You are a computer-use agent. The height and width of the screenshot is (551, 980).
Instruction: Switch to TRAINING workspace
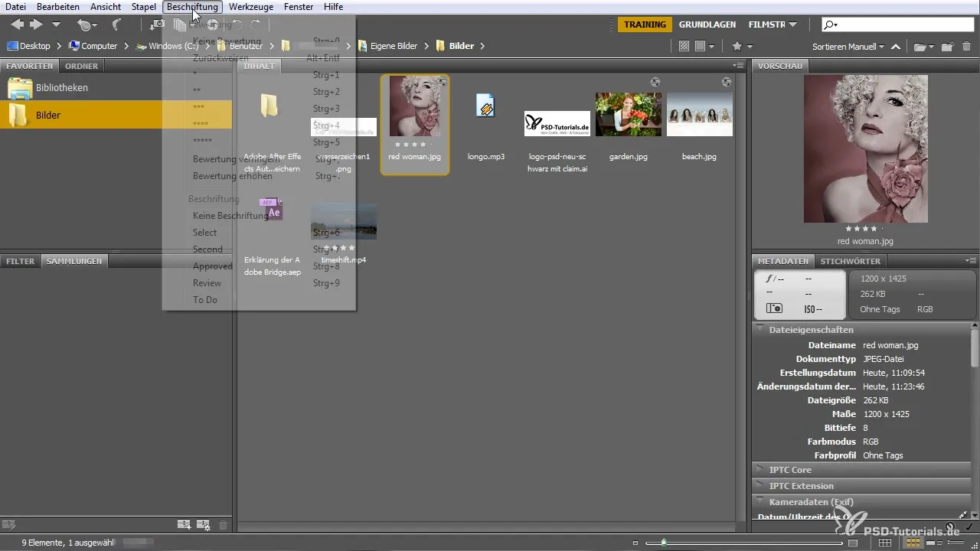[x=645, y=25]
